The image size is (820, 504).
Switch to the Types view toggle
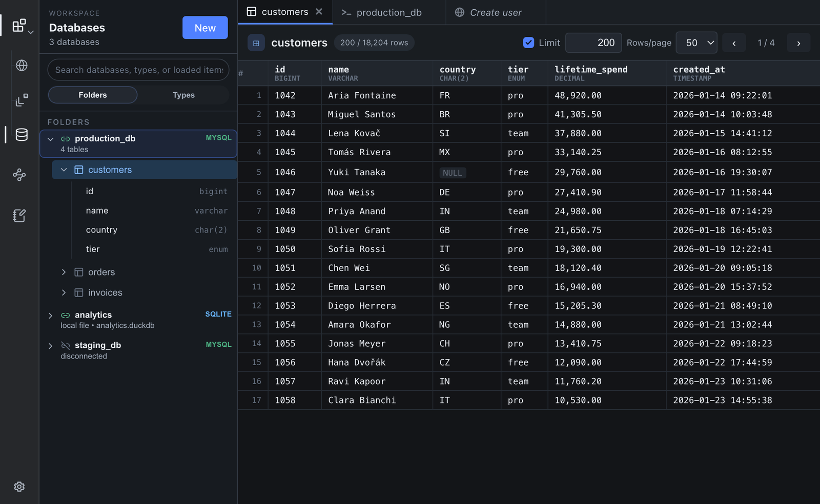pyautogui.click(x=183, y=95)
